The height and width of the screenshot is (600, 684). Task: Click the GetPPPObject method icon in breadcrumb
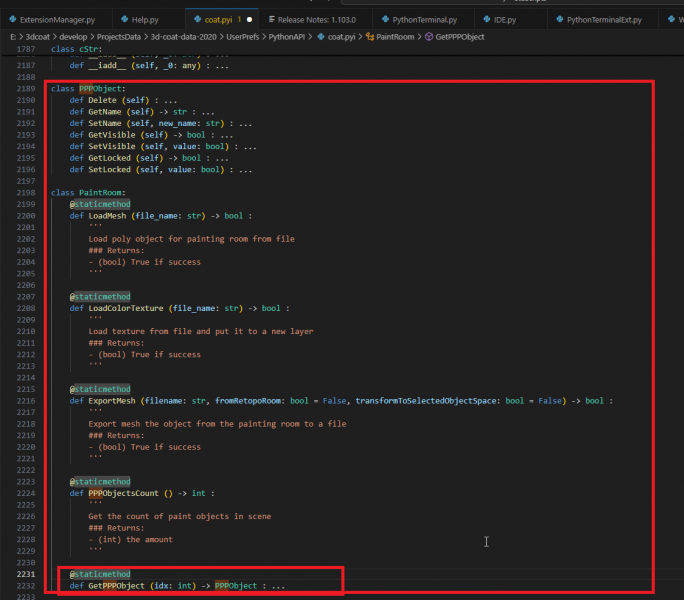427,36
